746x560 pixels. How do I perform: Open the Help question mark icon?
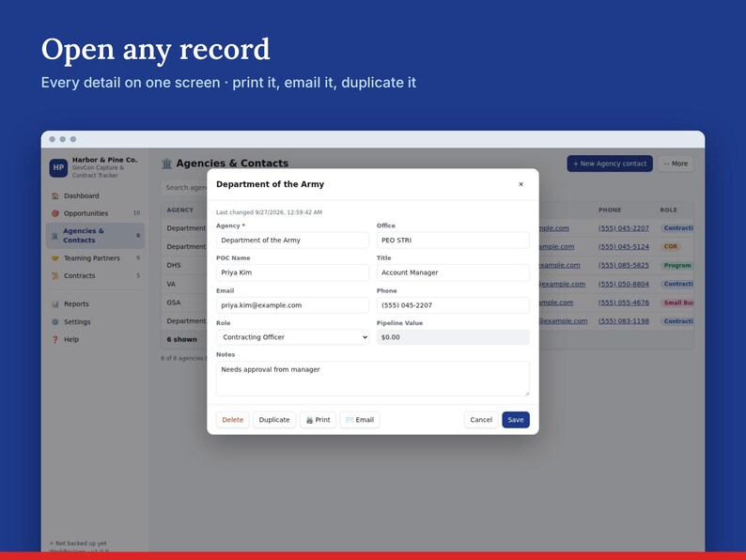tap(55, 339)
